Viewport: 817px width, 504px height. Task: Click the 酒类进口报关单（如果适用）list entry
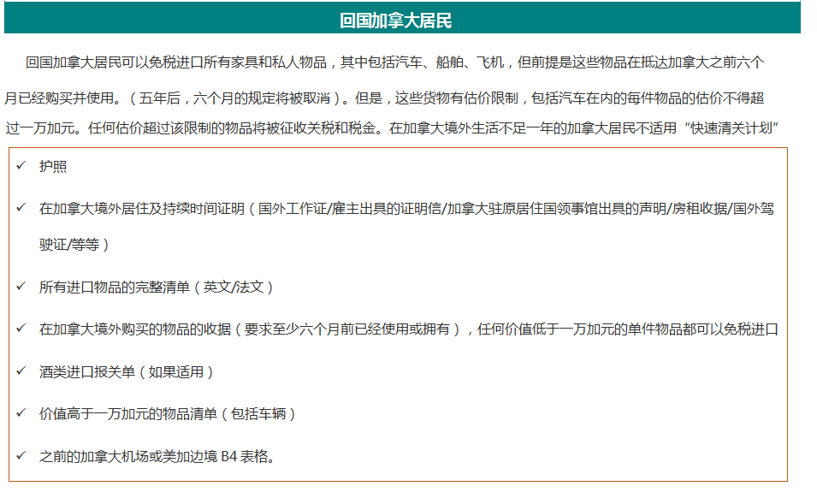tap(127, 372)
